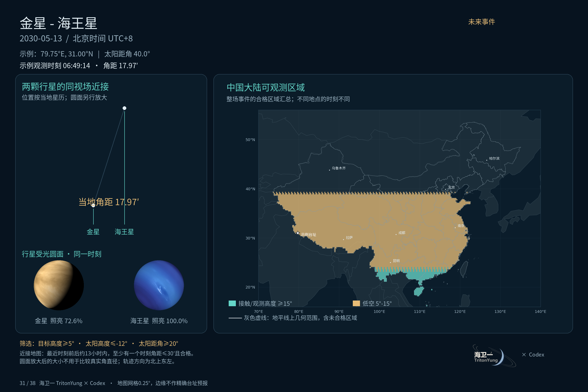Click the Neptune position dot at track top
The image size is (588, 392).
tap(125, 108)
